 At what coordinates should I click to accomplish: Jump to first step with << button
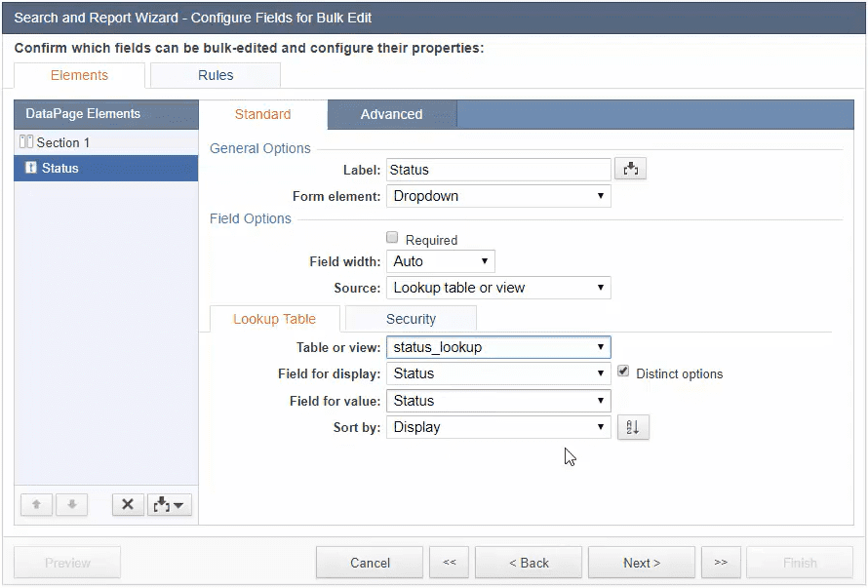pyautogui.click(x=449, y=563)
